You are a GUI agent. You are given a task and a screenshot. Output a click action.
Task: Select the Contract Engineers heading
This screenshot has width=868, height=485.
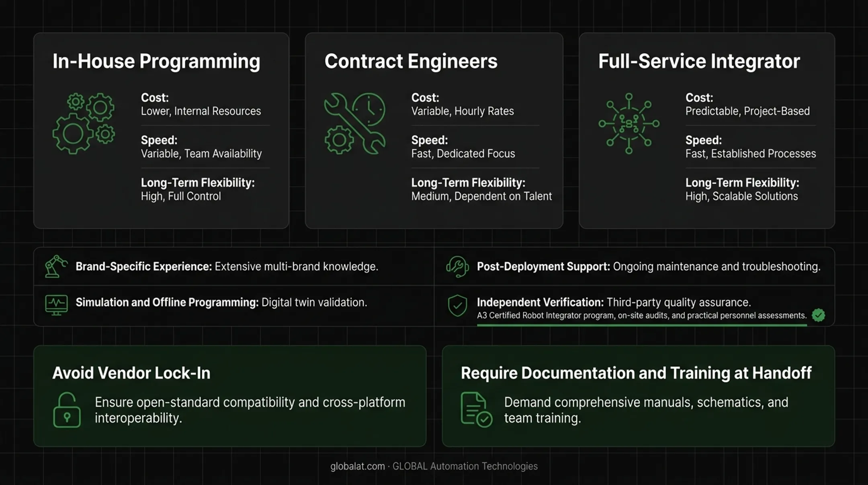(411, 61)
